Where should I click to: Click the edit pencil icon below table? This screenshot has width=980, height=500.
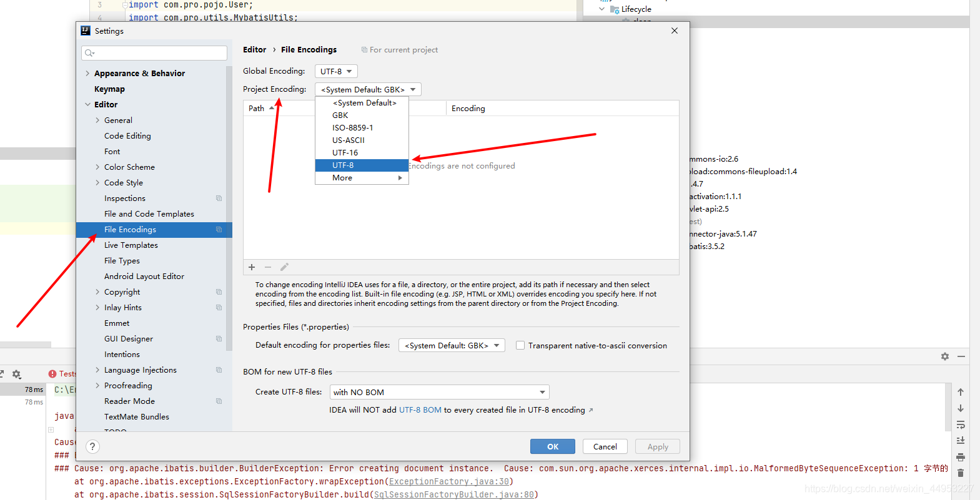pos(284,267)
